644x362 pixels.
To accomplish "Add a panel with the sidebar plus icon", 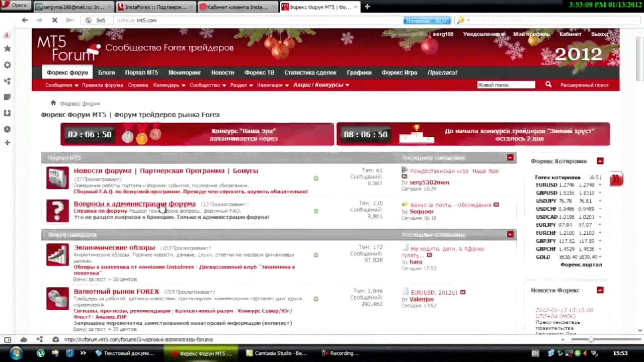I will [7, 143].
